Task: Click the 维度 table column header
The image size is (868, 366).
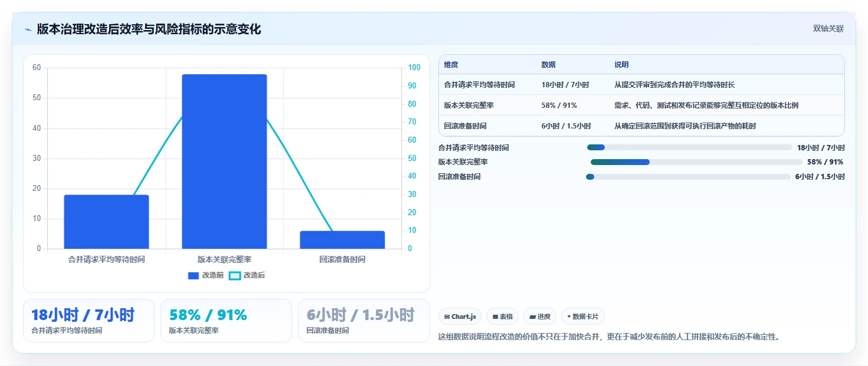Action: point(451,65)
